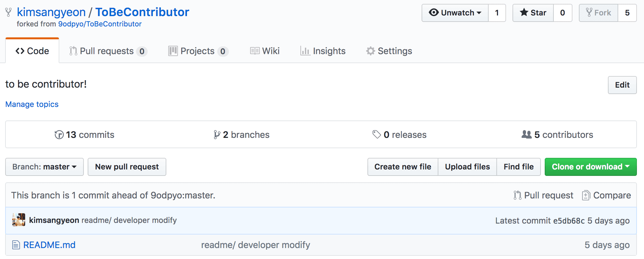View the 5 contributors
The width and height of the screenshot is (644, 259).
(x=557, y=135)
